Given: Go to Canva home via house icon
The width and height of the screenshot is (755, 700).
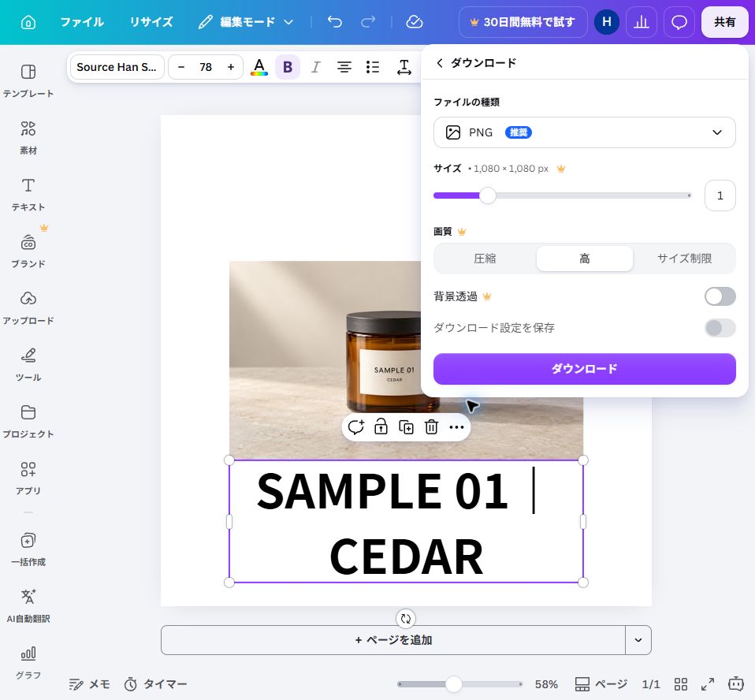Looking at the screenshot, I should point(28,22).
